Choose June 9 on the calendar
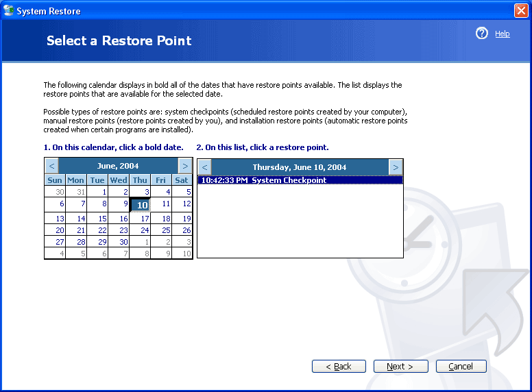 [119, 205]
